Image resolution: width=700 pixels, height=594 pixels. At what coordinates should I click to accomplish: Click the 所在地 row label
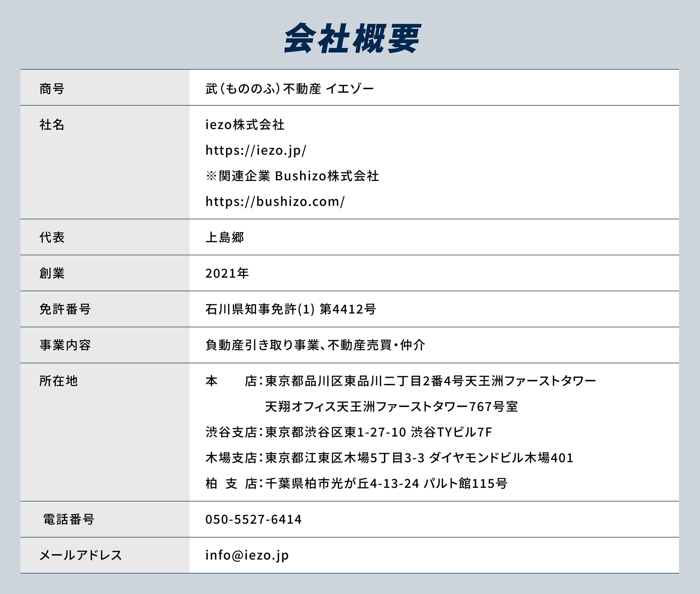[58, 381]
